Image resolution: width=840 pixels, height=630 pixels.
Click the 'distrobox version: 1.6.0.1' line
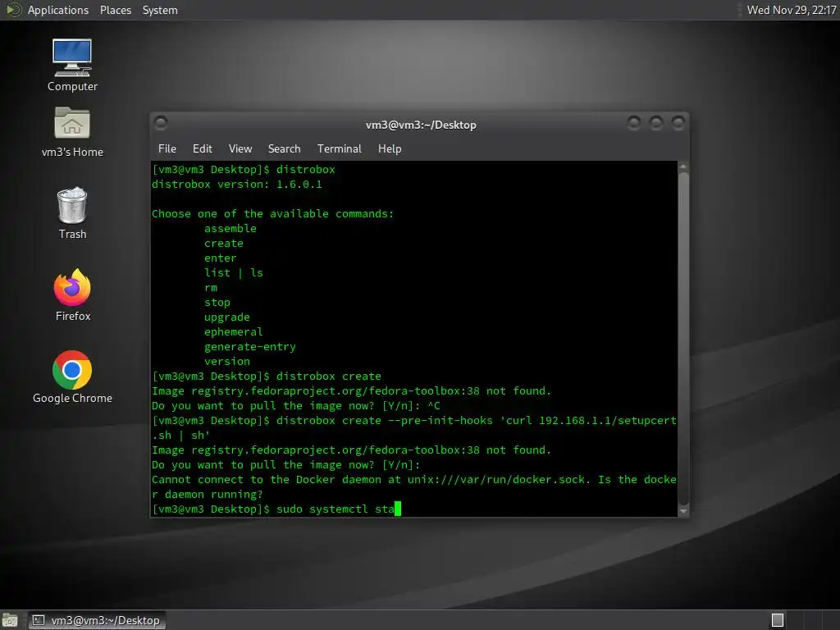pyautogui.click(x=237, y=185)
